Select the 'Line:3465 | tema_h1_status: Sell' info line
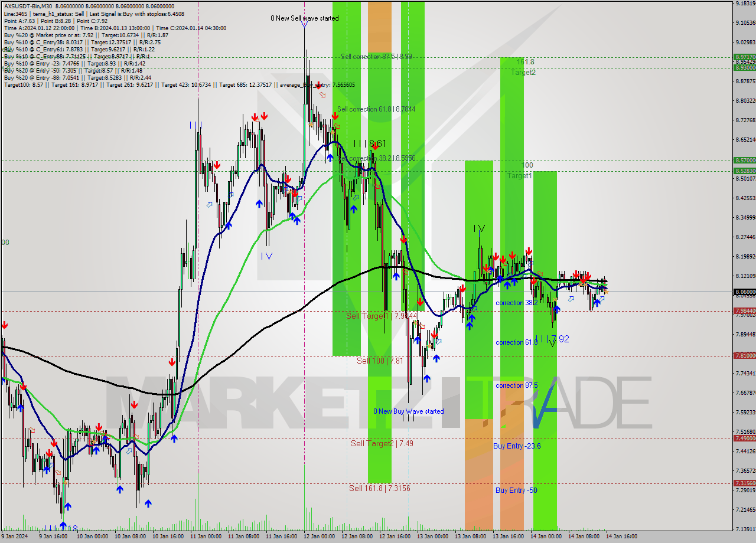The height and width of the screenshot is (543, 756). click(94, 14)
